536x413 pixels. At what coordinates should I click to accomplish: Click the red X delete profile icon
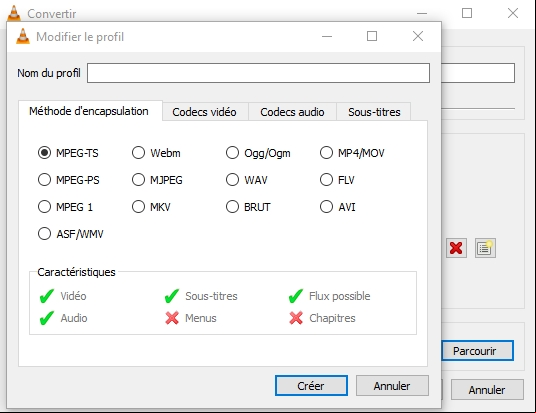coord(456,248)
